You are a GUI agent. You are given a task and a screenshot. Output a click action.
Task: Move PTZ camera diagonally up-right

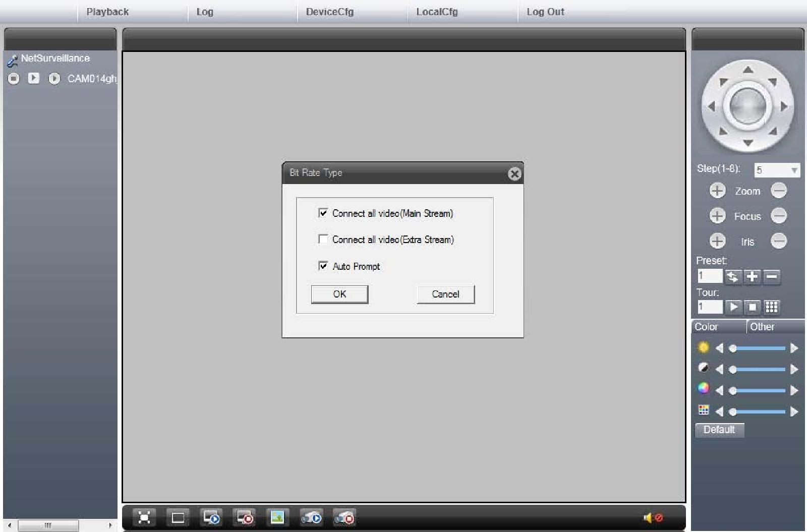tap(772, 82)
